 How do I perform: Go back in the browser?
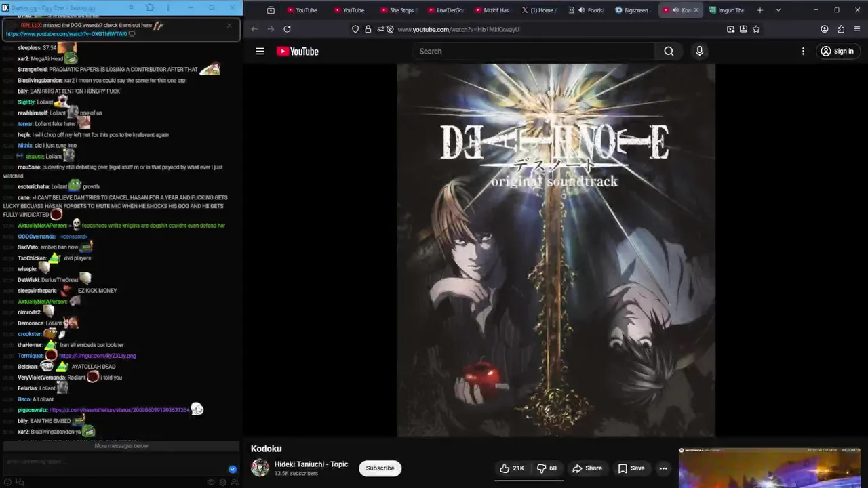click(254, 29)
